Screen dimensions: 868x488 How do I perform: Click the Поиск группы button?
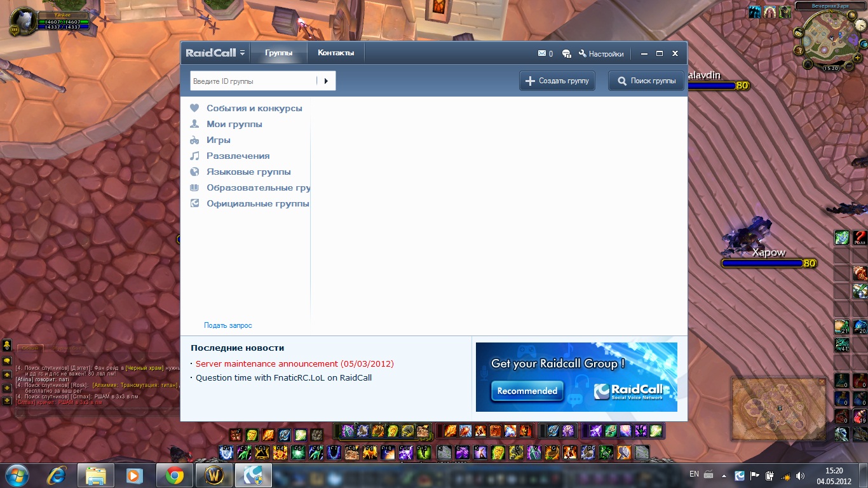[x=646, y=81]
